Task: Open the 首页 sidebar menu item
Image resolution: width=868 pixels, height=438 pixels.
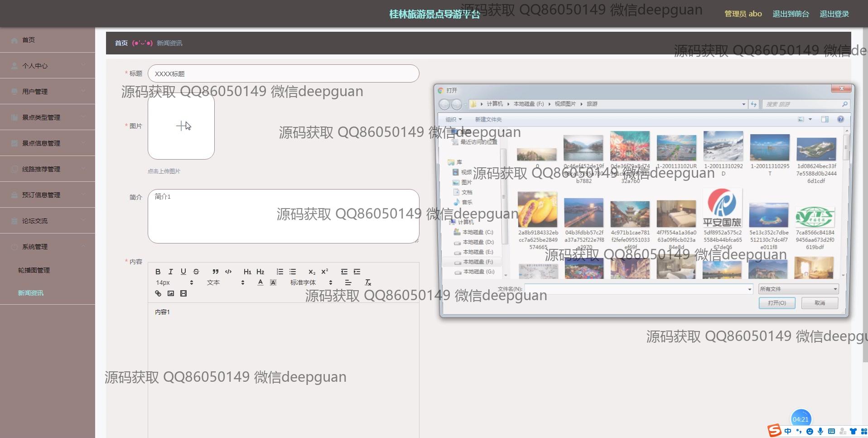Action: 48,40
